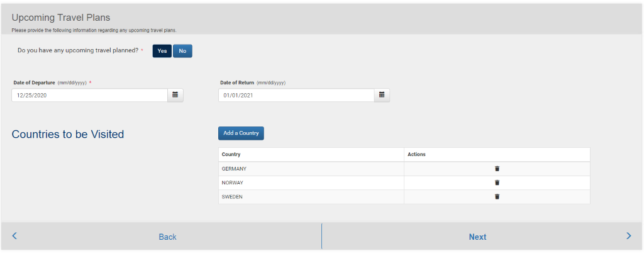Click the Add a Country button

click(x=241, y=133)
